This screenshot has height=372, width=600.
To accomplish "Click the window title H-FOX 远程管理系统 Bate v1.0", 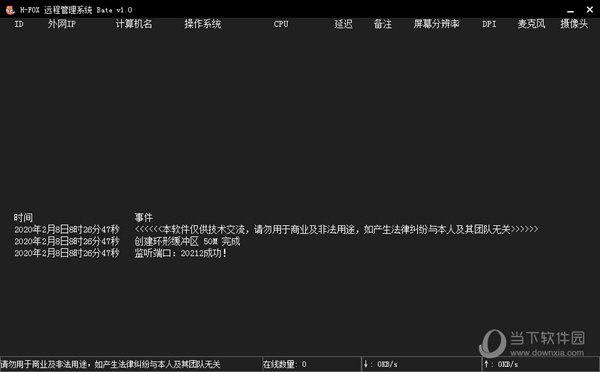I will point(76,10).
